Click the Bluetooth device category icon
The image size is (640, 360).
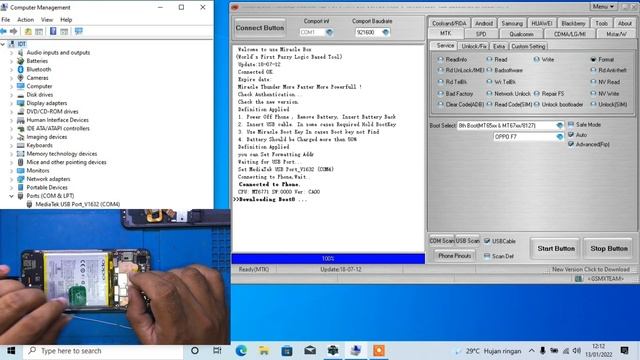(x=20, y=69)
